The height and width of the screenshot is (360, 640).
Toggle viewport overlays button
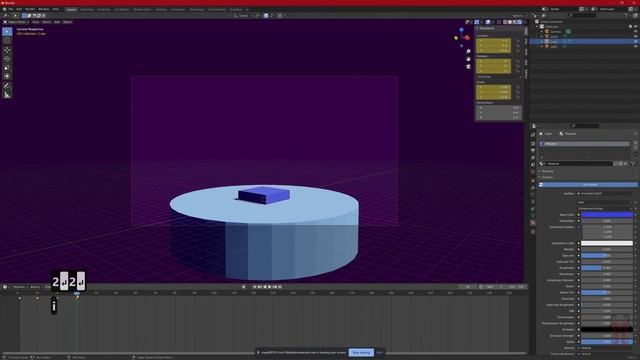coord(488,22)
